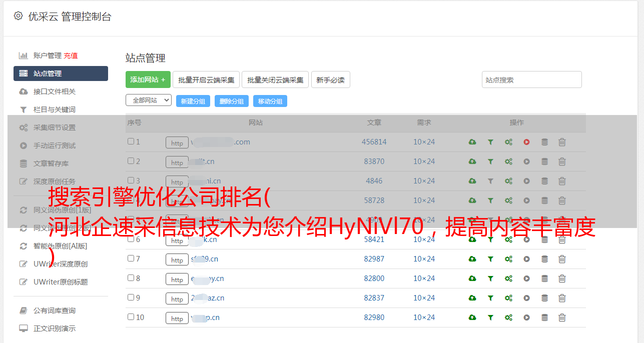
Task: Click cloud upload icon in row 1
Action: [472, 142]
